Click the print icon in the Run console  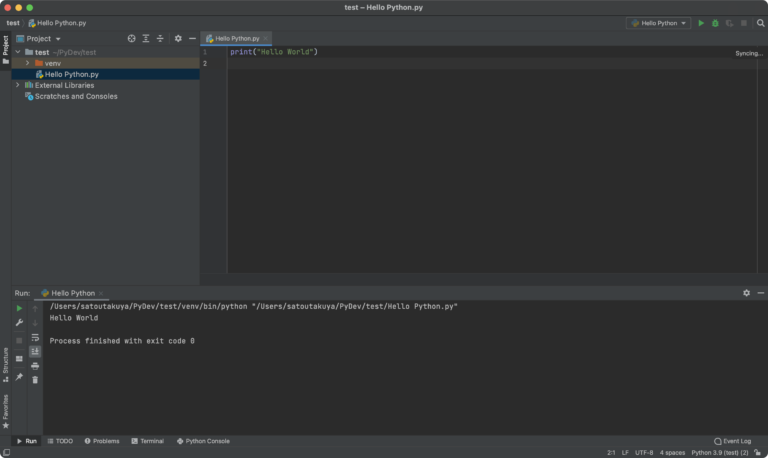[35, 366]
